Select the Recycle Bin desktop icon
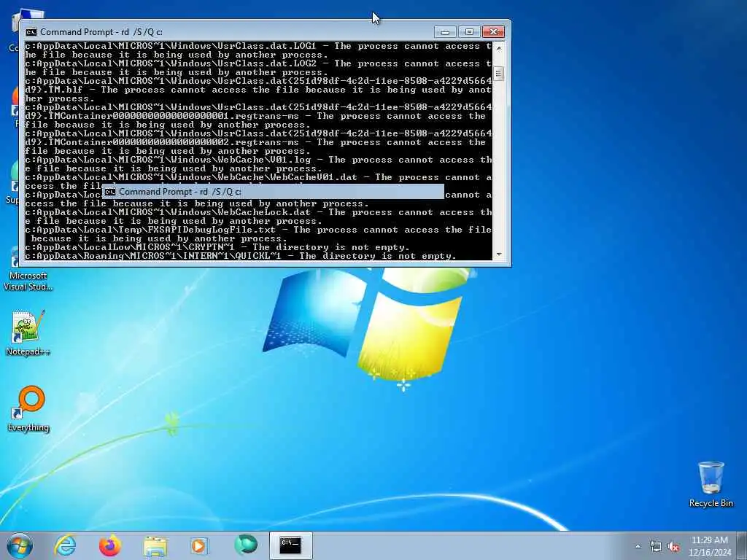747x560 pixels. 711,485
